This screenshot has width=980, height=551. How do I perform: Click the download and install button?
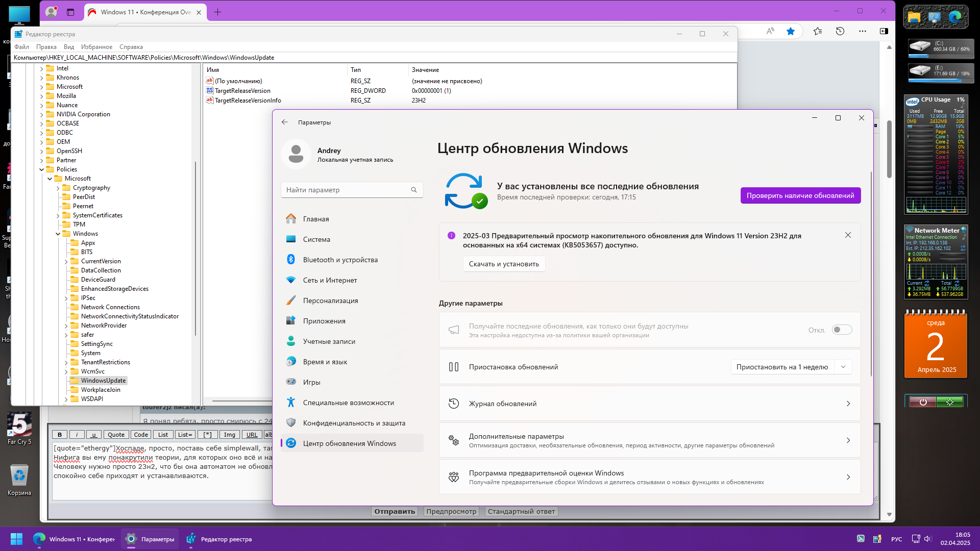pos(503,264)
